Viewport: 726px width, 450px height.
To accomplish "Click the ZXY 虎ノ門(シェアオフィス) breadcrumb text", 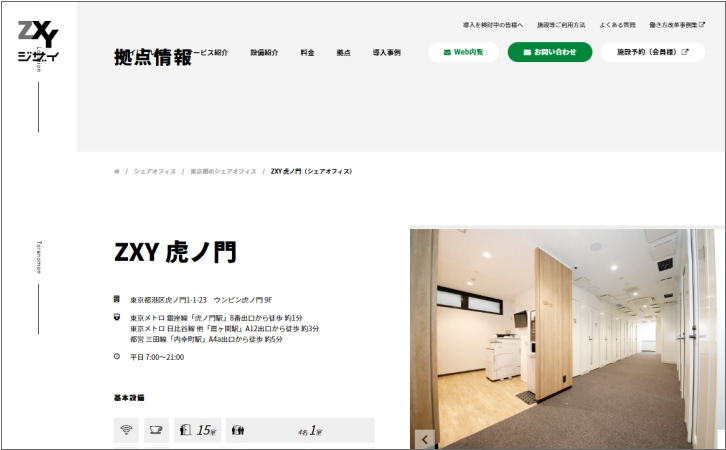I will click(311, 171).
